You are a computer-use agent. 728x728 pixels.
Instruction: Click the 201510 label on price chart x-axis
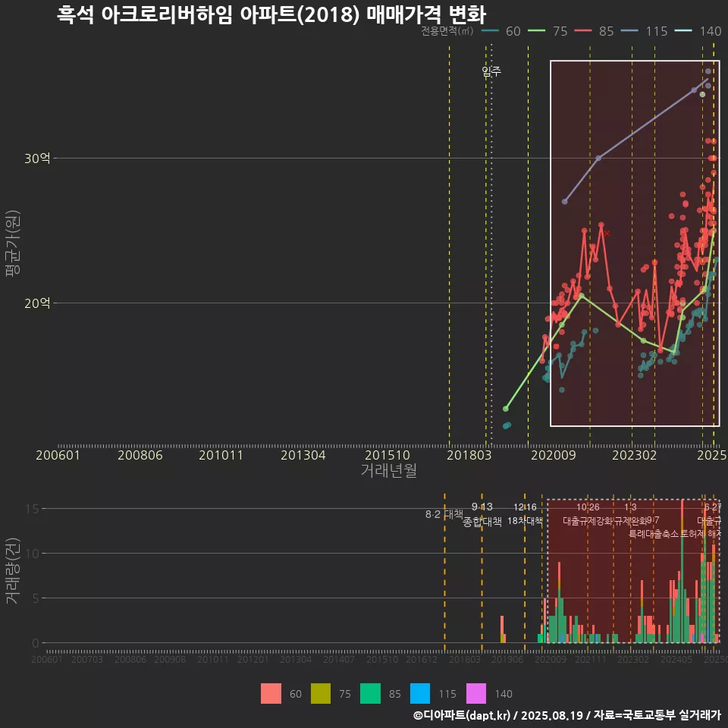(x=388, y=455)
